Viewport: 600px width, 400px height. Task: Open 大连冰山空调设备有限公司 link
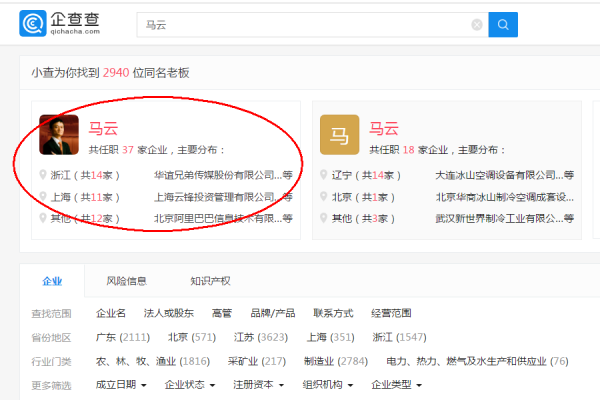504,175
